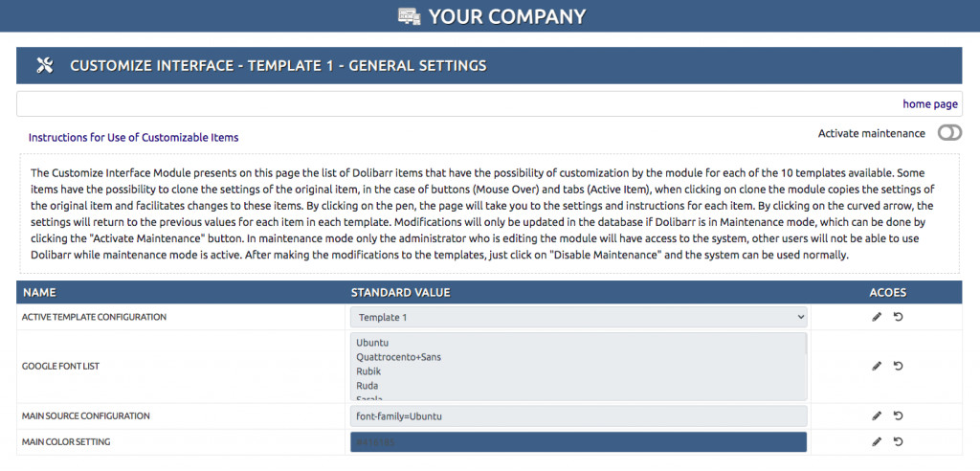
Task: Go to the home page link
Action: click(x=929, y=103)
